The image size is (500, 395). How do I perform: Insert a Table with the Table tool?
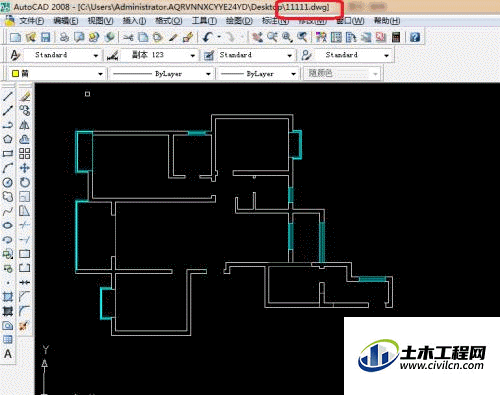(8, 340)
